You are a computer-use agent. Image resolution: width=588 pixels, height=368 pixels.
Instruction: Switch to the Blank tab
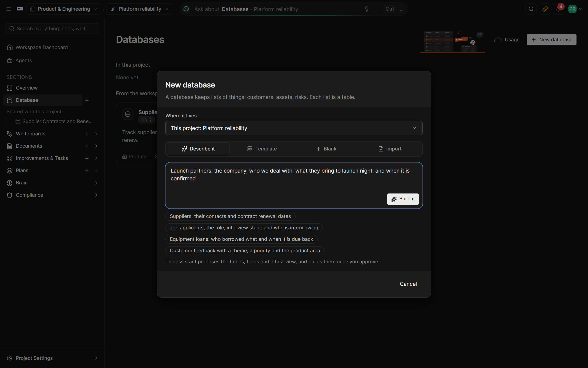(x=326, y=149)
